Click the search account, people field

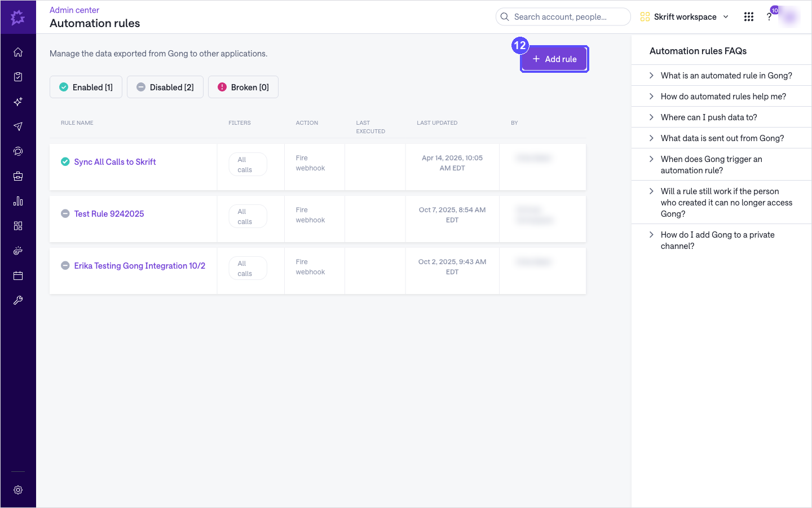563,17
